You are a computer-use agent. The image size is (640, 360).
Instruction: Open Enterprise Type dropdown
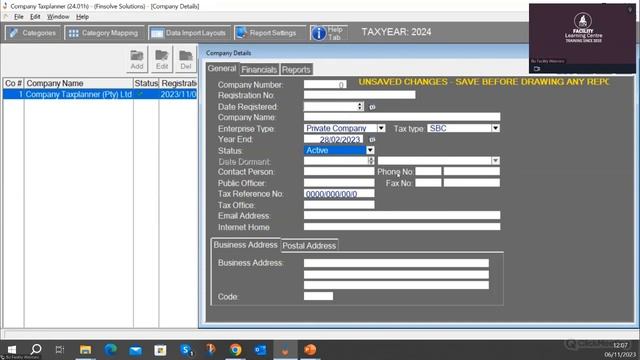point(381,128)
